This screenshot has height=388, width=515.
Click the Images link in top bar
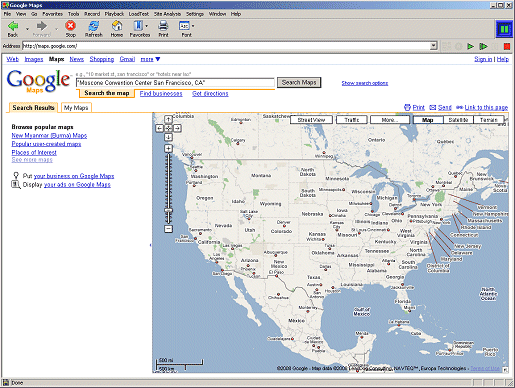[x=34, y=59]
